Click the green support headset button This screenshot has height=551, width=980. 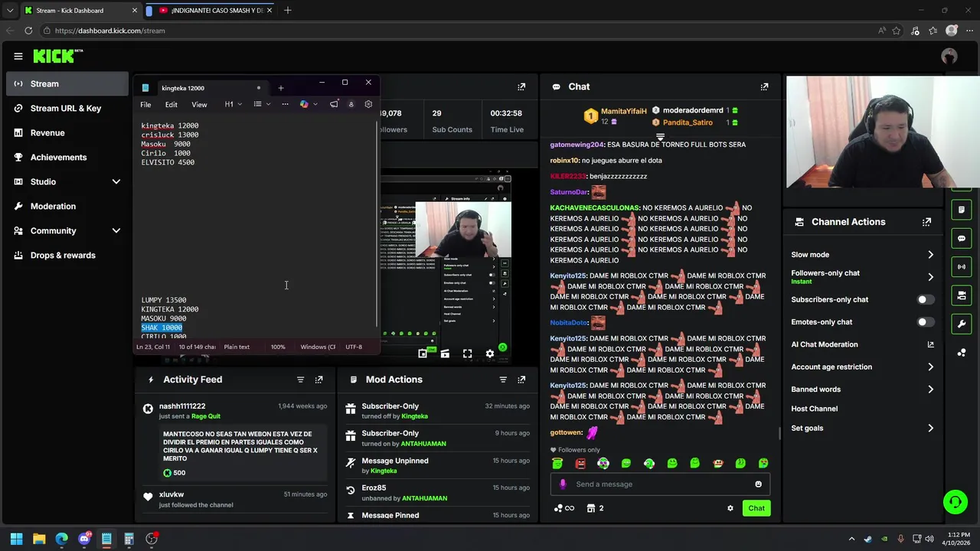(x=955, y=502)
